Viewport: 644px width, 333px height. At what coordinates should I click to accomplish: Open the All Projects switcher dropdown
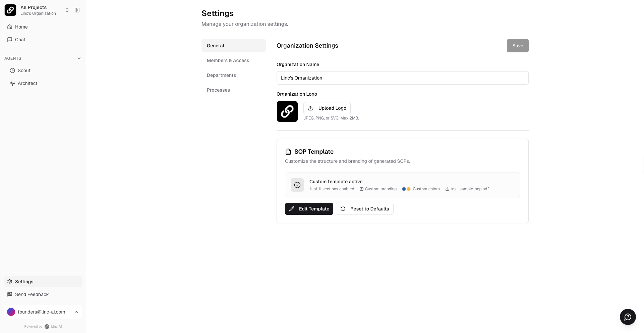click(67, 10)
